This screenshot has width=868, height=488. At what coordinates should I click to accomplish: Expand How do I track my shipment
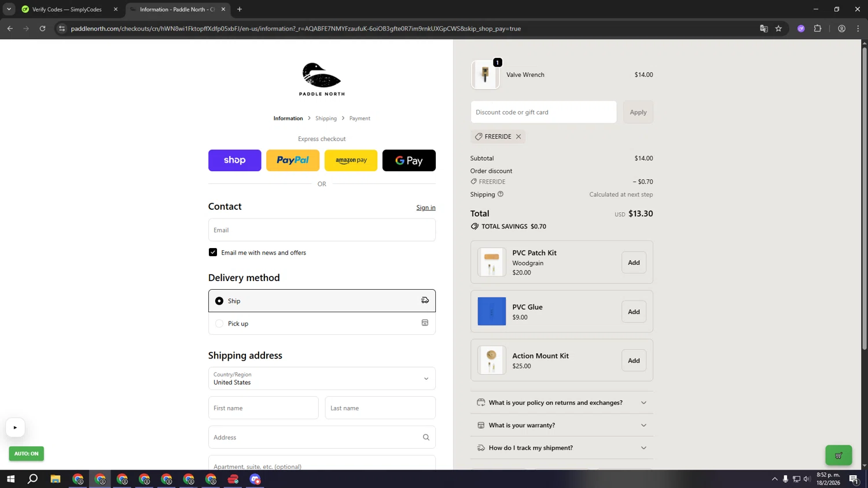[562, 448]
